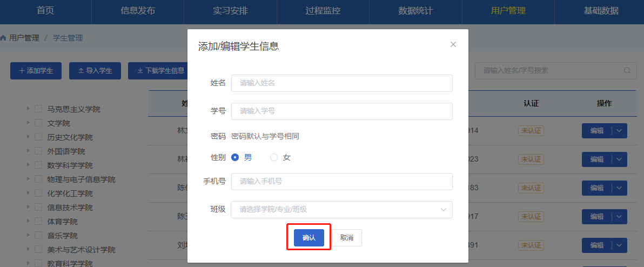Close the add/edit student dialog with X

tap(453, 44)
